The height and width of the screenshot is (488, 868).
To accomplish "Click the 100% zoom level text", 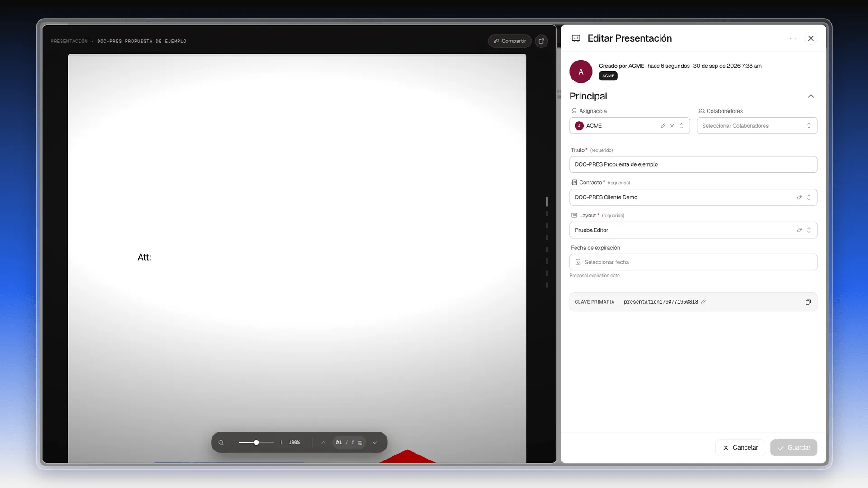I will point(294,442).
